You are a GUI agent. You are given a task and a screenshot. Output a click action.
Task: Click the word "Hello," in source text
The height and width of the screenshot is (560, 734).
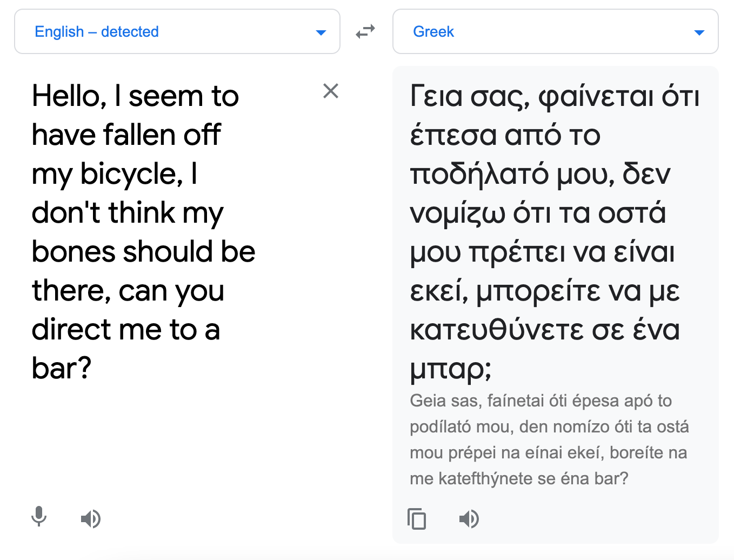point(69,97)
